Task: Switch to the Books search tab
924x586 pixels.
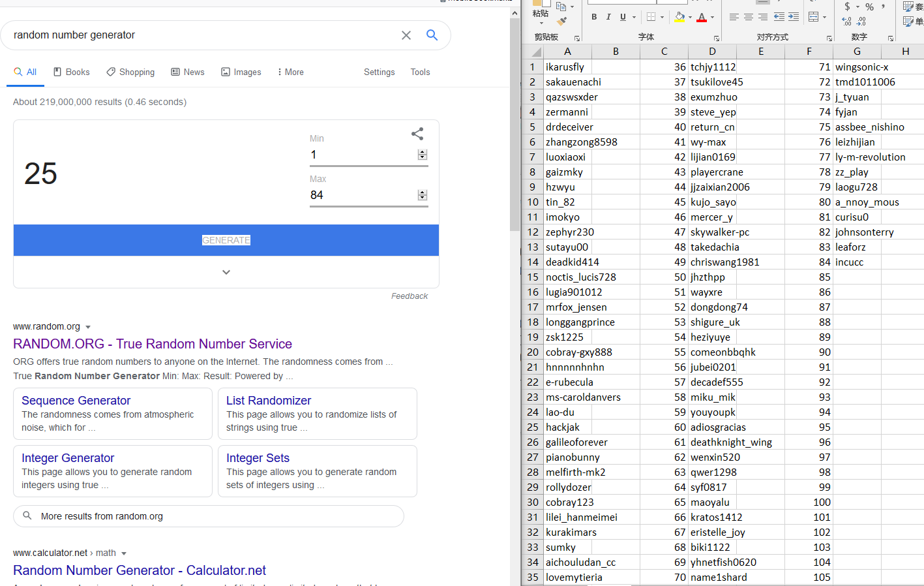Action: (x=72, y=72)
